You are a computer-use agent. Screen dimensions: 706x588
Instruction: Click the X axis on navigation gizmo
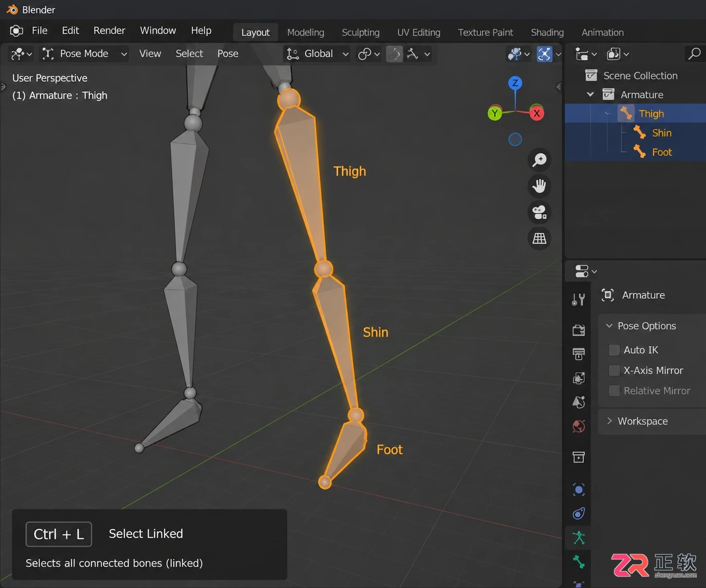[536, 113]
